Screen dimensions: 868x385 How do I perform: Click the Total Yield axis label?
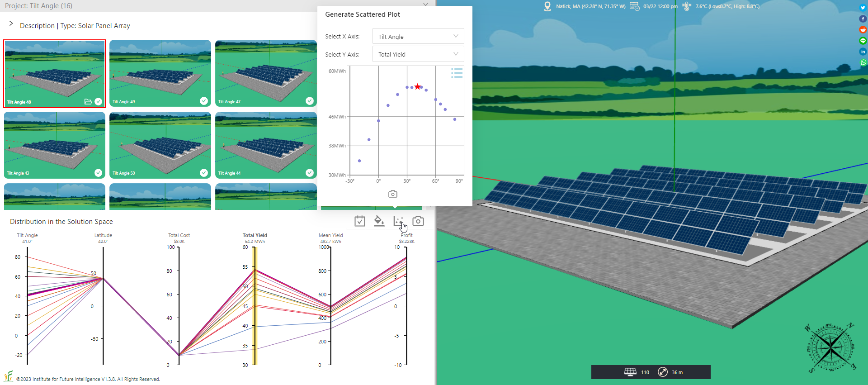tap(255, 235)
